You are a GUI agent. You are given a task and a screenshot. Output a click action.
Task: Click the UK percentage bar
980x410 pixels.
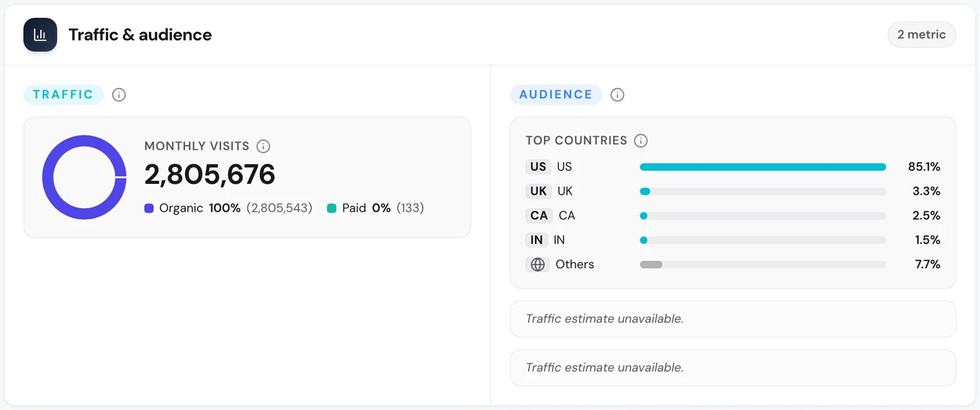763,191
